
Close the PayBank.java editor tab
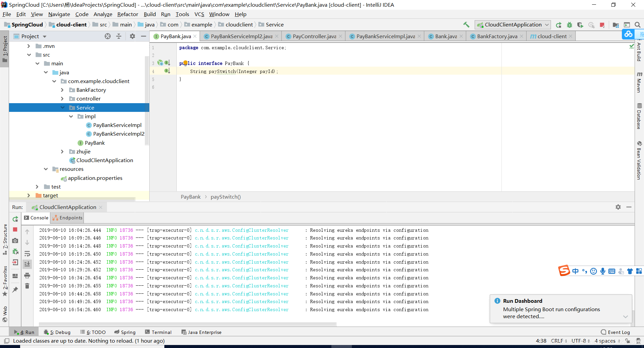pos(195,36)
